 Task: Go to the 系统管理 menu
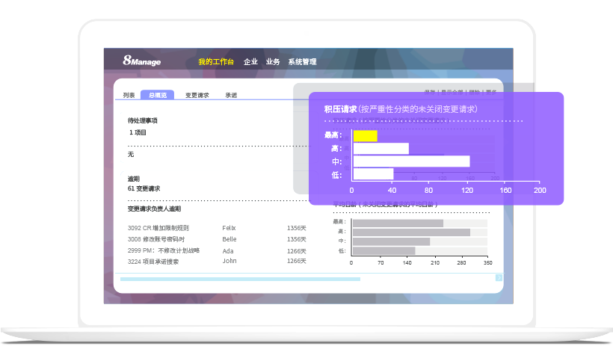[302, 62]
